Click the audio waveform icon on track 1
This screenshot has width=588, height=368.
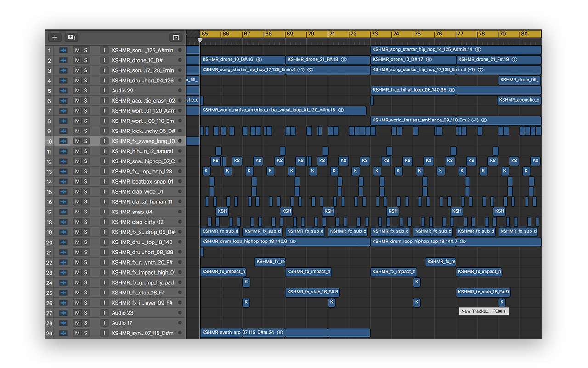(x=63, y=50)
